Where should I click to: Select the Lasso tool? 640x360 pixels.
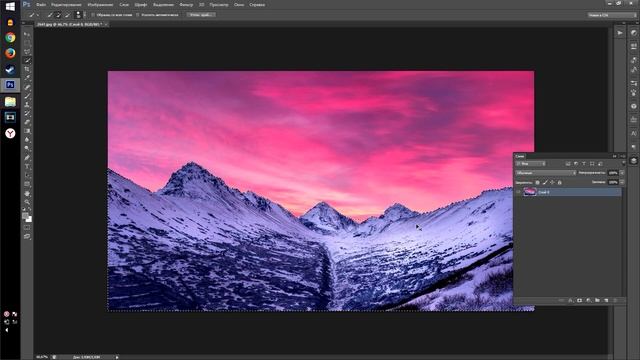tap(27, 51)
